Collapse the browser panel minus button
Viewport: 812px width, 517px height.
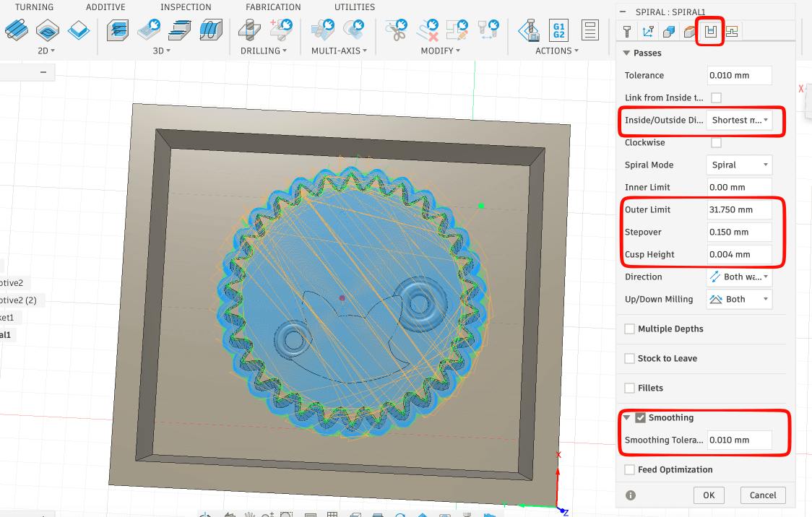click(43, 72)
